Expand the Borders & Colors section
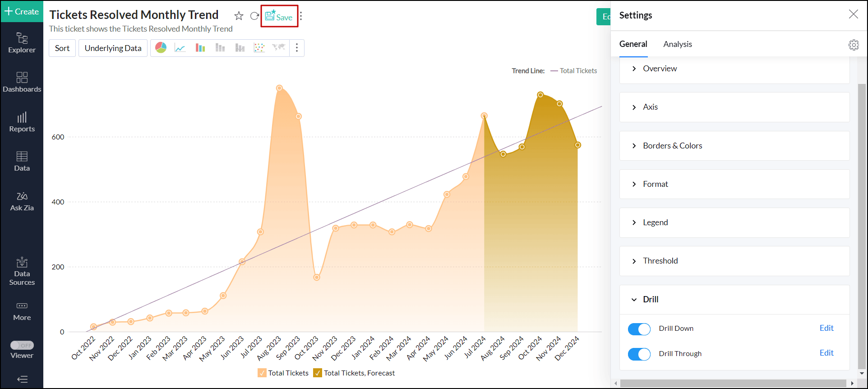 tap(672, 146)
